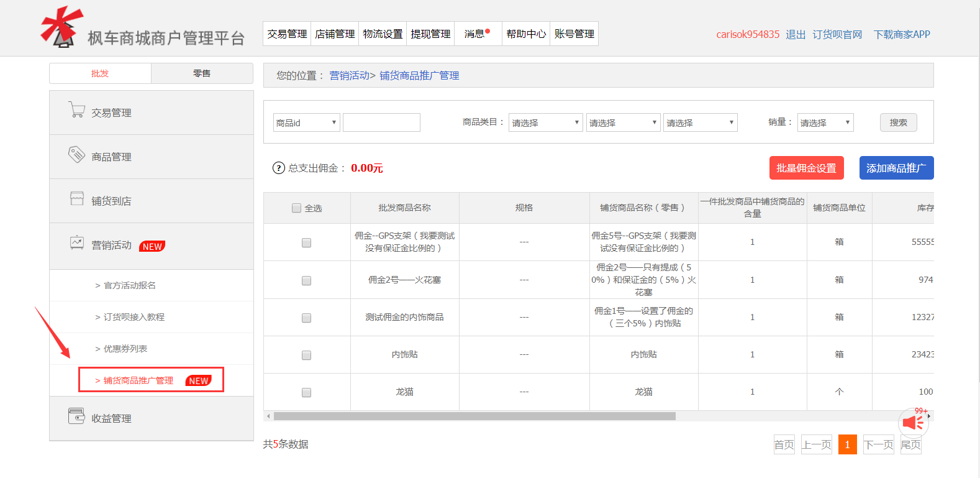
Task: Click the 规格 column header
Action: 524,208
